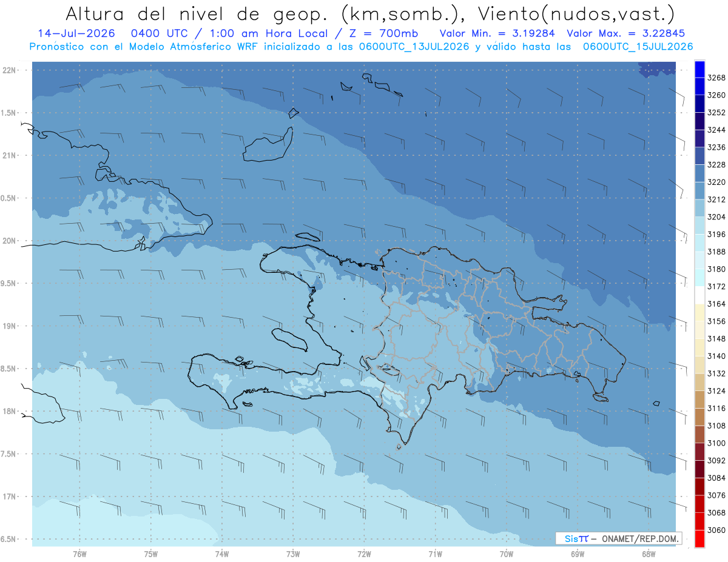Image resolution: width=728 pixels, height=562 pixels.
Task: Select the date text "14-Jul-2026"
Action: (76, 33)
